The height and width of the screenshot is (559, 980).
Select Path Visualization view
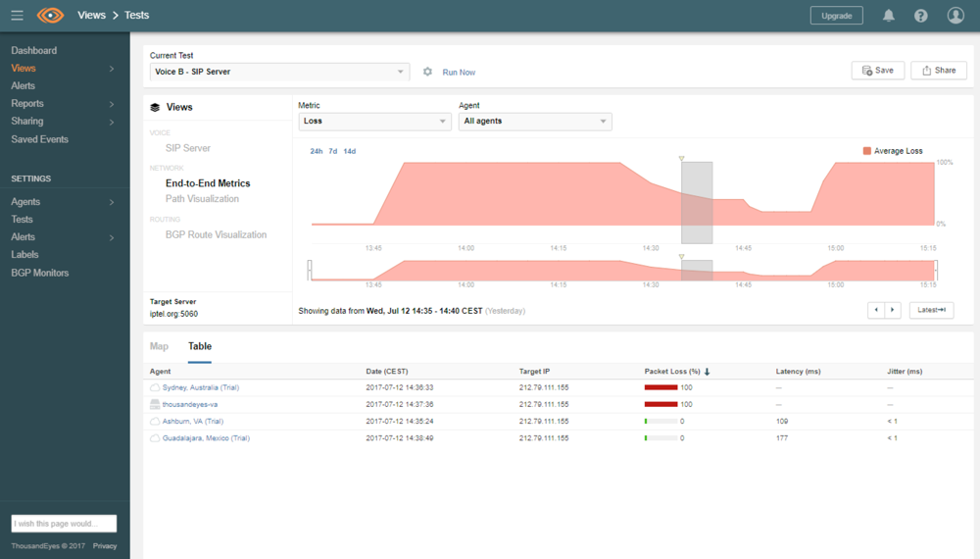coord(202,199)
